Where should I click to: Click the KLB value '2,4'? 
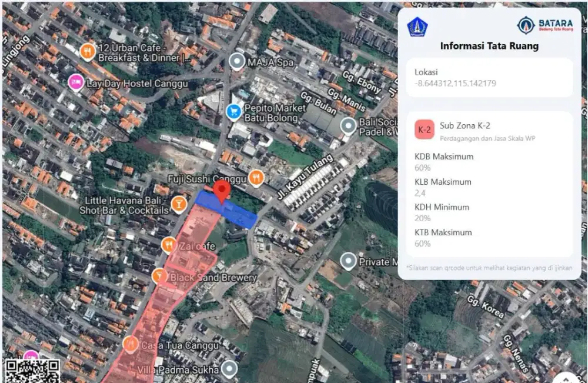coord(420,193)
